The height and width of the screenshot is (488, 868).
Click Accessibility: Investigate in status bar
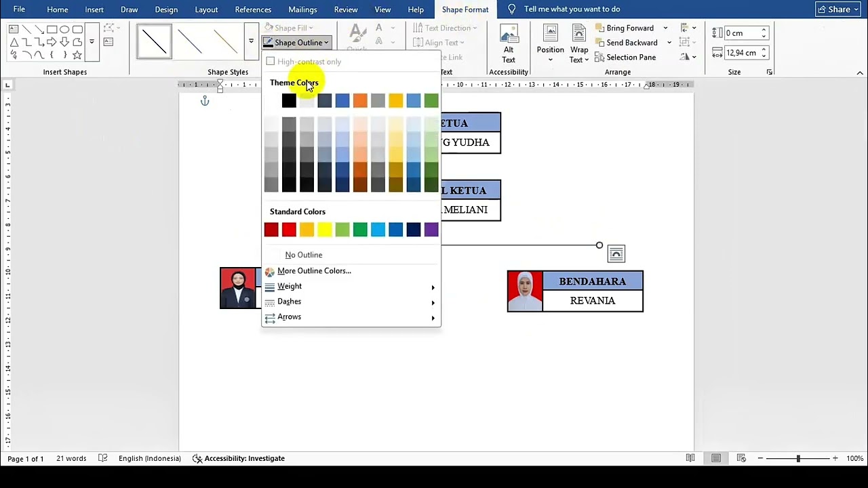point(239,458)
